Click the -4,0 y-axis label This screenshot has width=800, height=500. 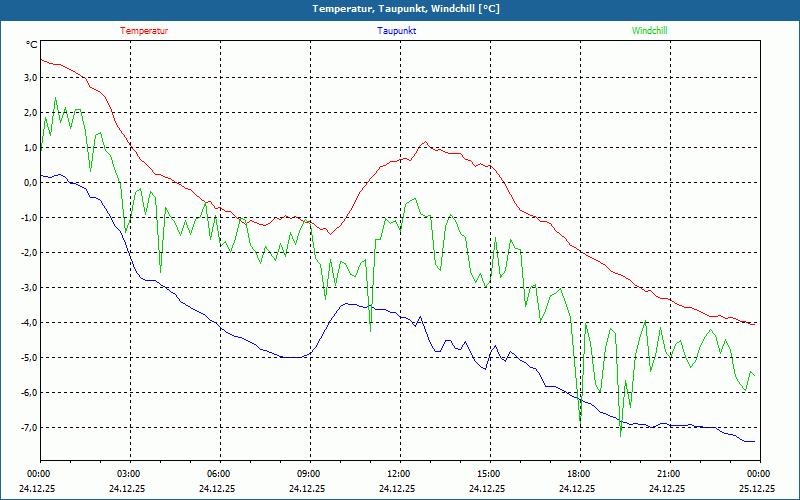[30, 322]
